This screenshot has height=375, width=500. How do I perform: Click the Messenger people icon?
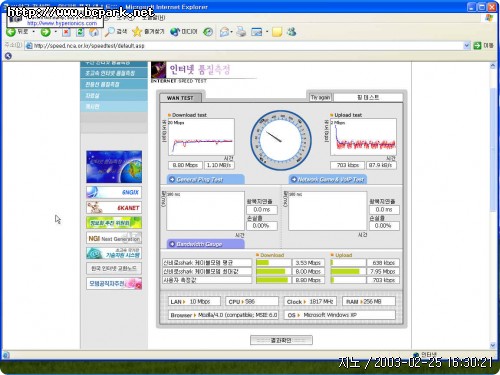point(292,32)
